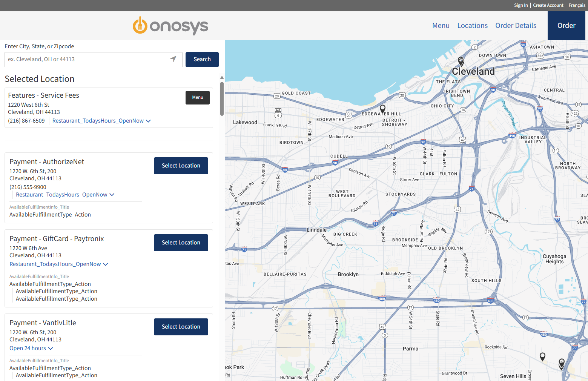Viewport: 588px width, 381px height.
Task: Click the geolocation arrow inside the search field
Action: (173, 59)
